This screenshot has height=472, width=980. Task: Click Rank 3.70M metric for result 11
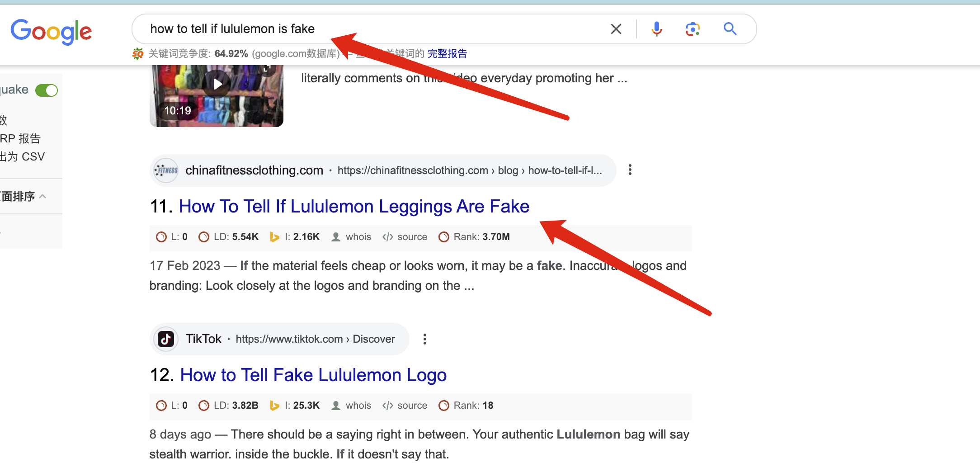474,237
